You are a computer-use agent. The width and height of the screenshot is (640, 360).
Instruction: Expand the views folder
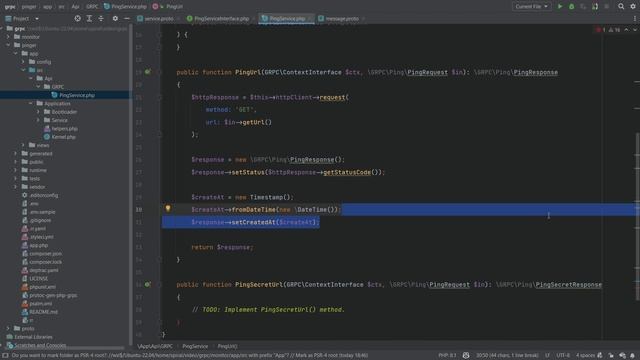pos(23,145)
